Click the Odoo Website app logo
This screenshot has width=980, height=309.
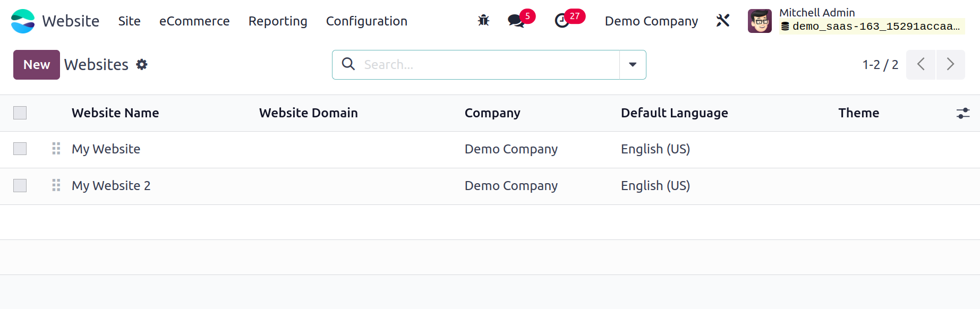[x=23, y=21]
